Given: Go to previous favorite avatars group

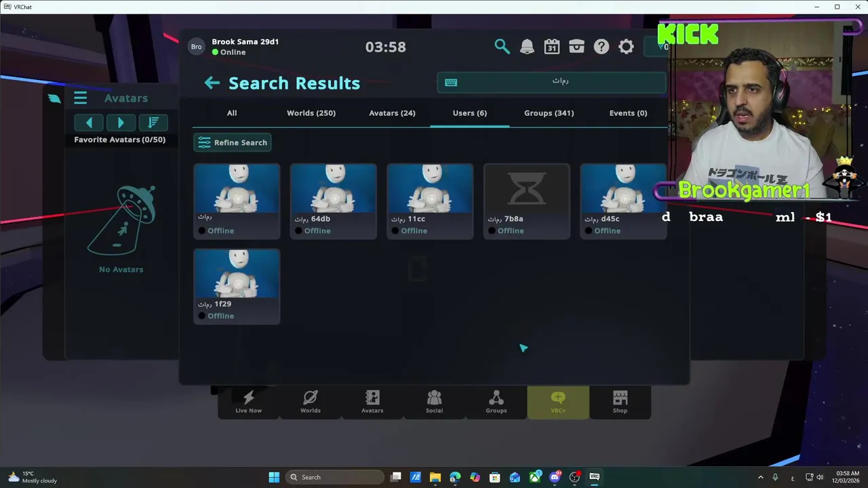Looking at the screenshot, I should pos(89,123).
